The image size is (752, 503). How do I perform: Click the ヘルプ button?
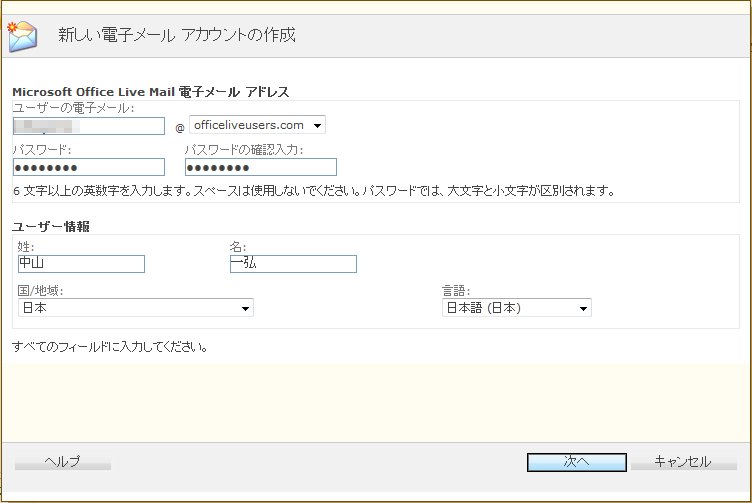coord(63,461)
